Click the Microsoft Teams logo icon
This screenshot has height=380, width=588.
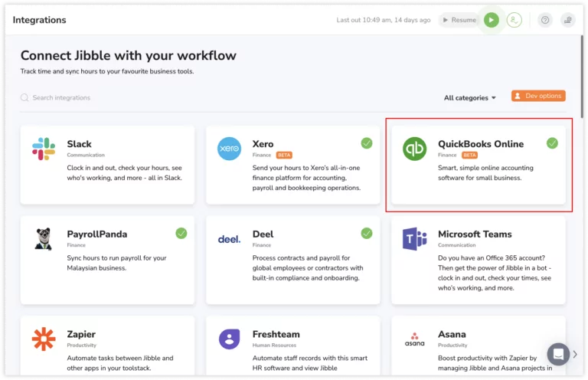tap(414, 239)
